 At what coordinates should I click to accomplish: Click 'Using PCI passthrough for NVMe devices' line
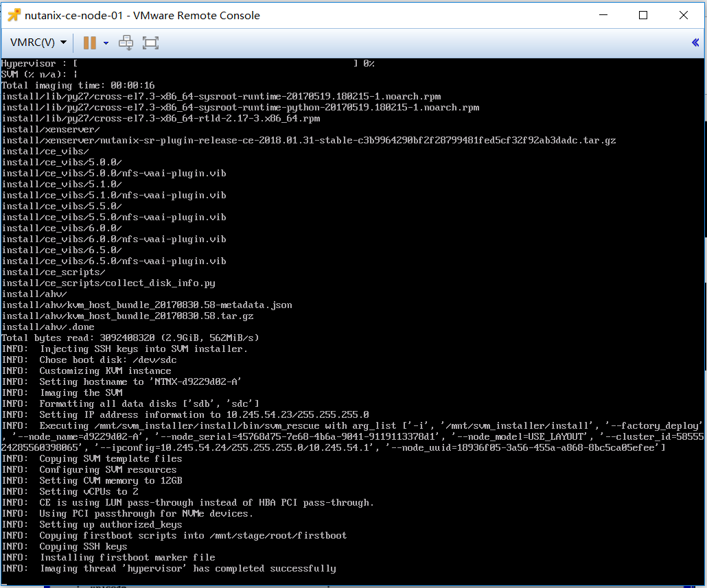[128, 514]
